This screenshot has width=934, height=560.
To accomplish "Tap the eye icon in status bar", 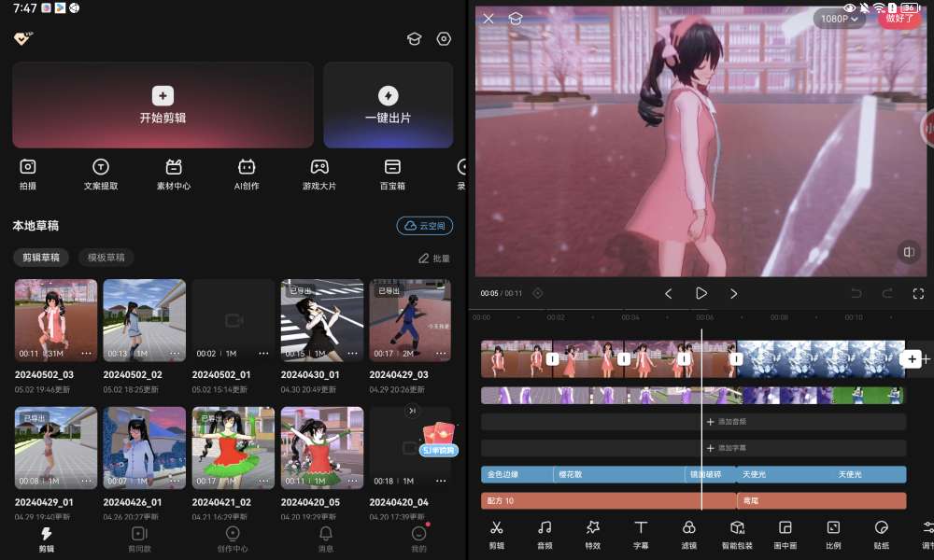I will [x=850, y=7].
